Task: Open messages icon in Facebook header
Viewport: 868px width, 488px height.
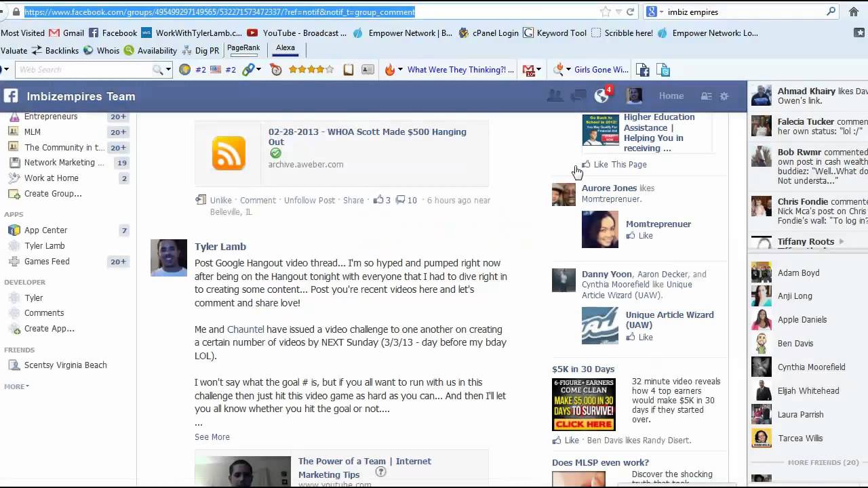Action: tap(578, 96)
